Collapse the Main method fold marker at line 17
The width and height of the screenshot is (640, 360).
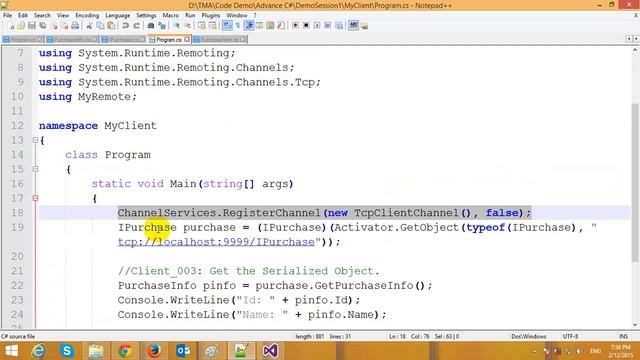coord(35,198)
